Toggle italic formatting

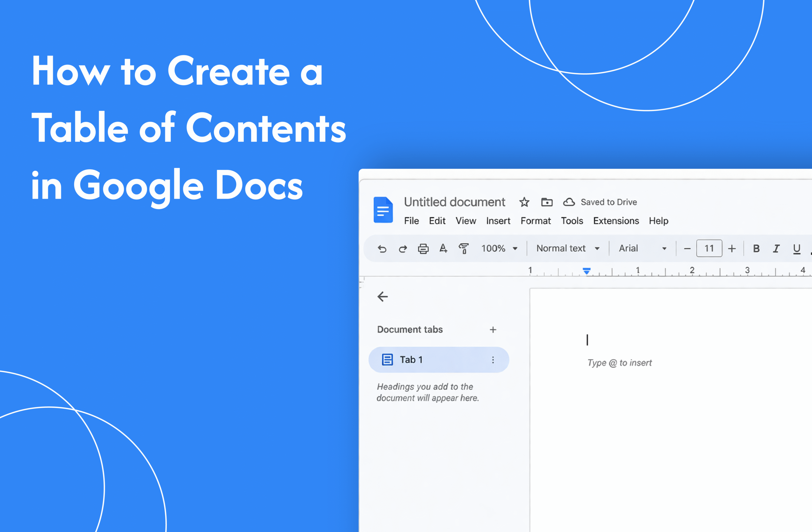pos(776,249)
